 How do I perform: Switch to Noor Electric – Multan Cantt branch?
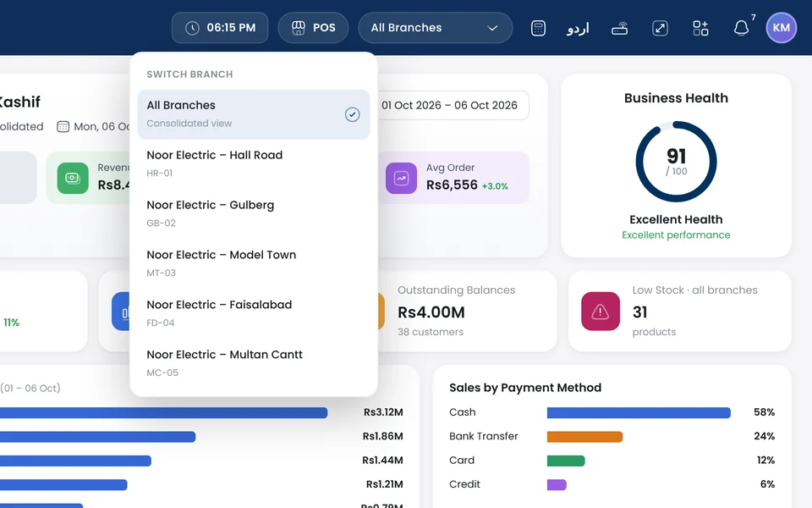click(254, 363)
